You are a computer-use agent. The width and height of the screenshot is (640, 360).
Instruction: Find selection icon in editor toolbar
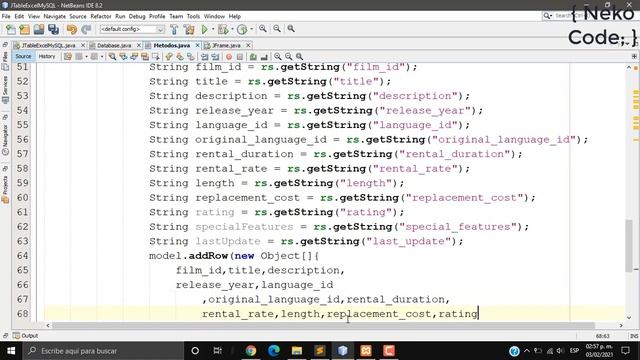click(x=112, y=56)
